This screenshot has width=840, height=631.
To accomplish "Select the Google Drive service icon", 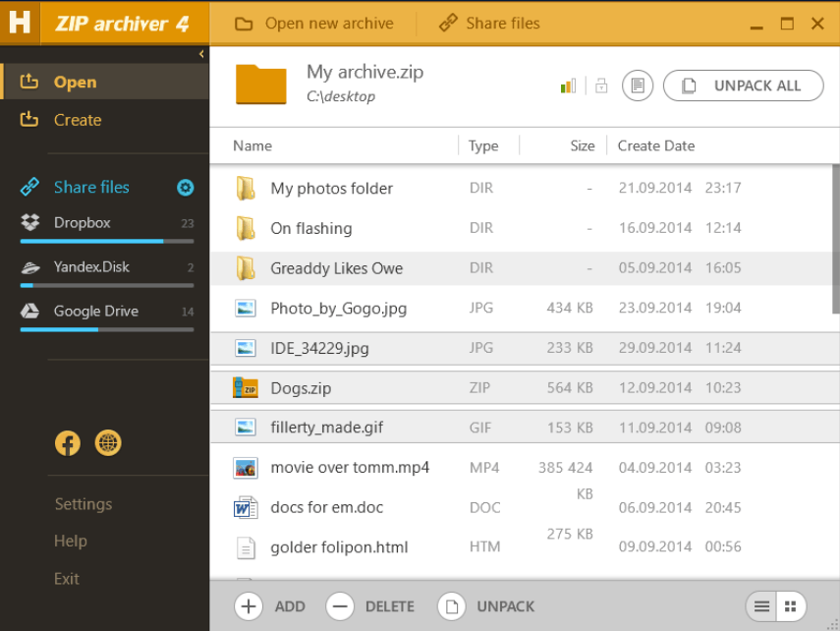I will (30, 311).
